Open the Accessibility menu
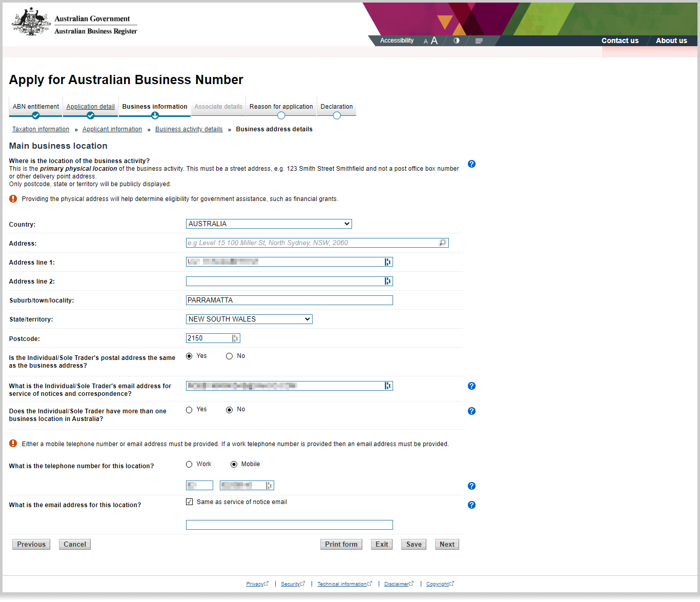700x602 pixels. click(x=397, y=41)
